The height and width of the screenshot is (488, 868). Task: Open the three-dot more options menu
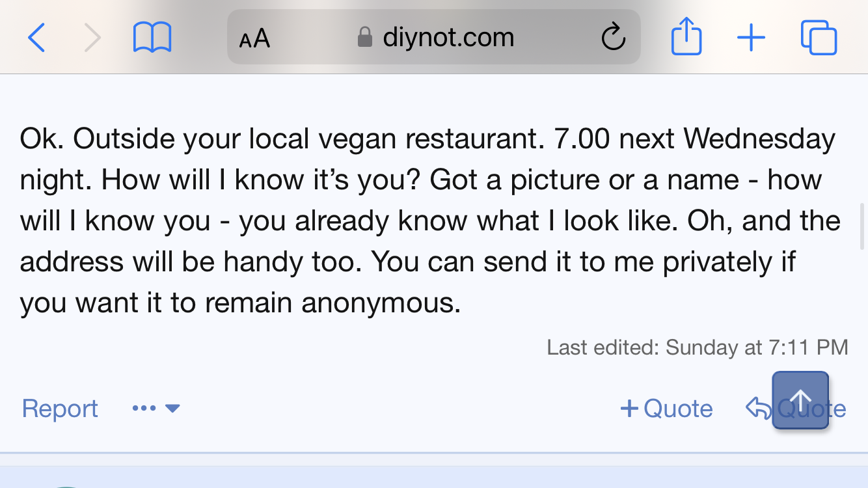pyautogui.click(x=144, y=409)
